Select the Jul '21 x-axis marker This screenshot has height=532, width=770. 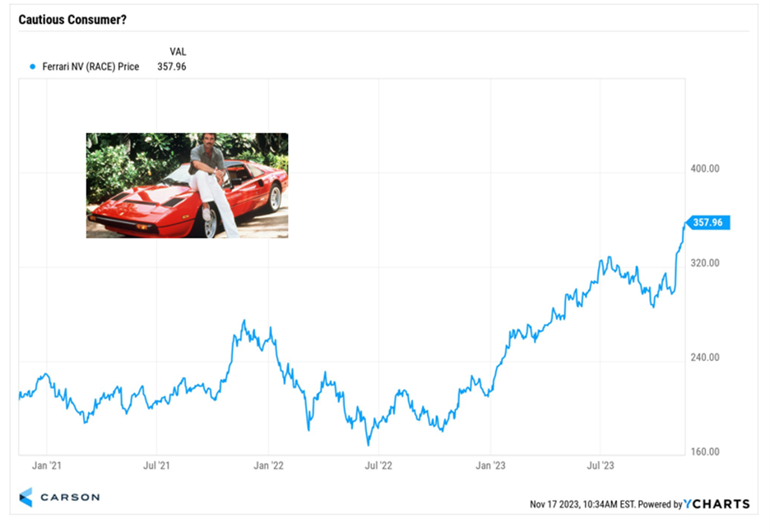pyautogui.click(x=157, y=465)
